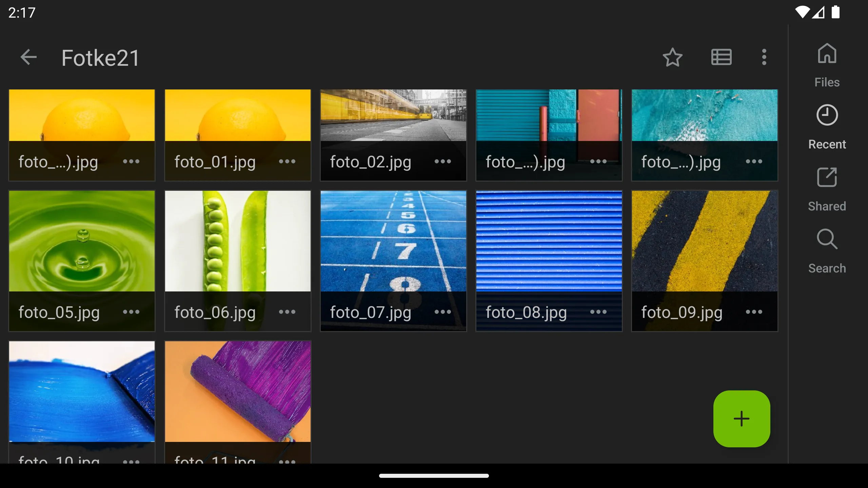This screenshot has height=488, width=868.
Task: Open the options menu for foto_05.jpg
Action: point(131,312)
